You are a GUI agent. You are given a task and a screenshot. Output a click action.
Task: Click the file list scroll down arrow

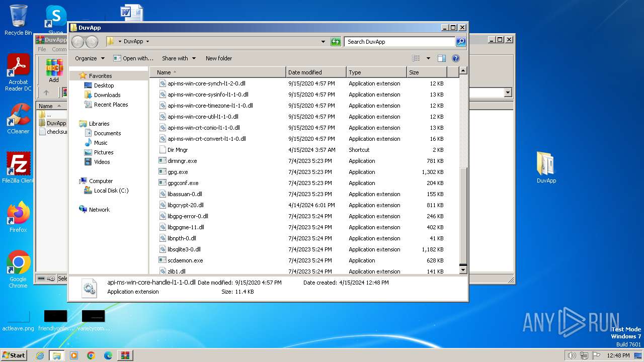pos(463,270)
